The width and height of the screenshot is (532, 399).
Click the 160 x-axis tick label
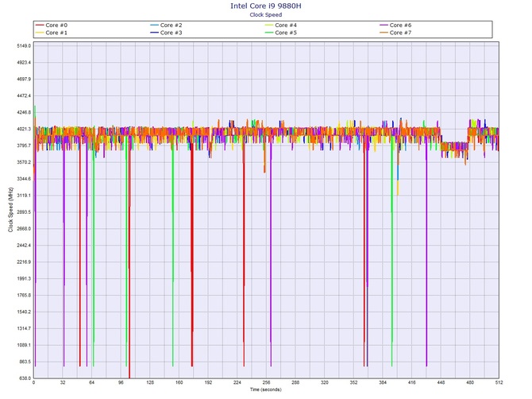tap(179, 382)
